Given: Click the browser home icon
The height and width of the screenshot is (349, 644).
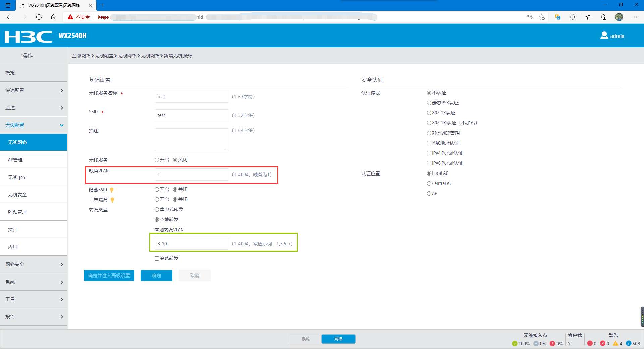Looking at the screenshot, I should coord(54,17).
